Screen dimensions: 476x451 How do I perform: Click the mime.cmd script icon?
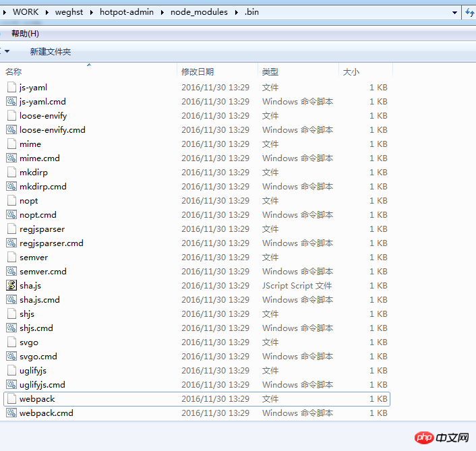tap(11, 158)
